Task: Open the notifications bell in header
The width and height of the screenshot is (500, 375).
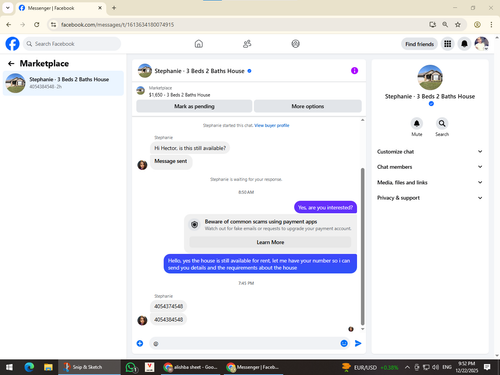Action: (x=464, y=44)
